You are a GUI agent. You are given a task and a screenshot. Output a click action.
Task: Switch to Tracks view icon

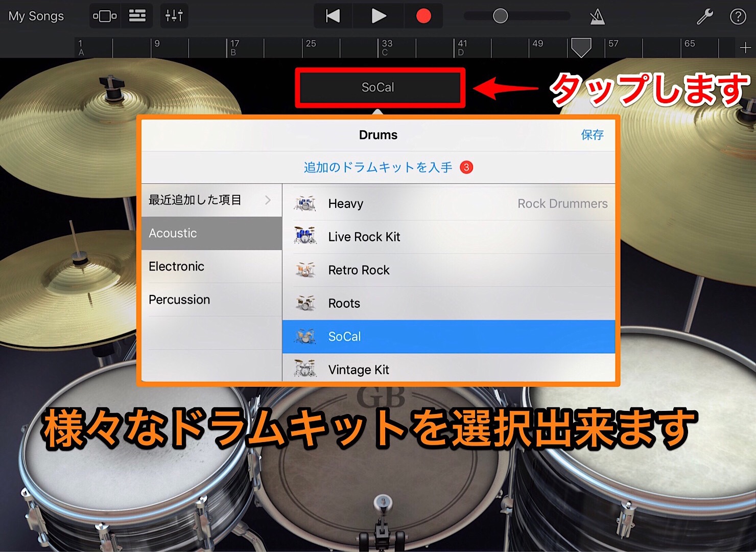[x=137, y=16]
